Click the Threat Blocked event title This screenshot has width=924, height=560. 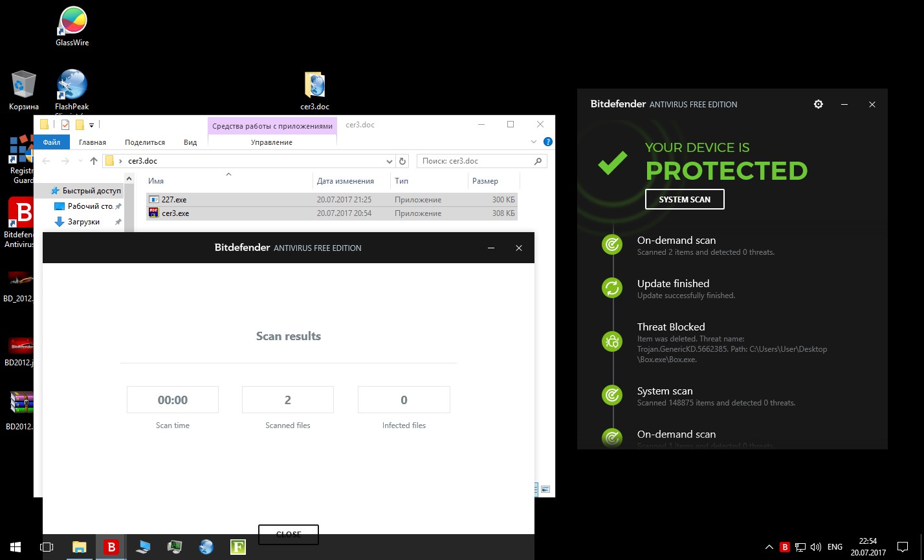(671, 327)
